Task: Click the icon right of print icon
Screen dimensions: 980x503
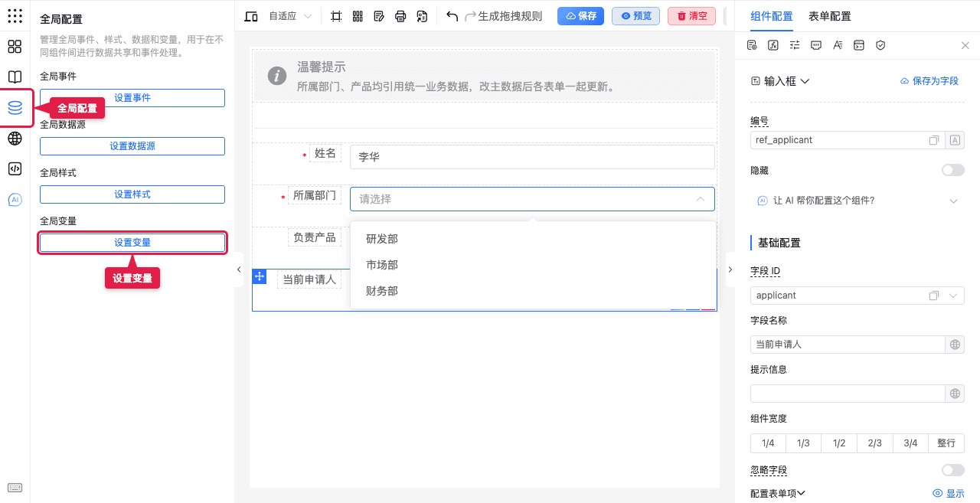Action: coord(422,16)
